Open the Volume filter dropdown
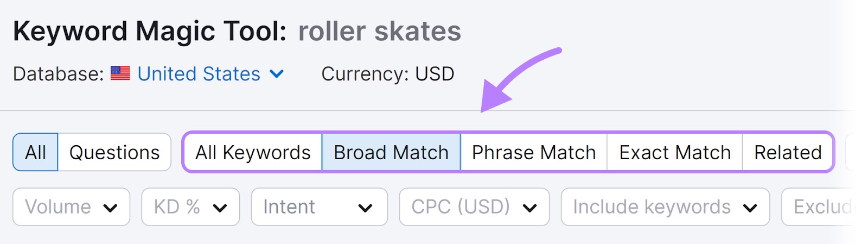 pos(71,207)
